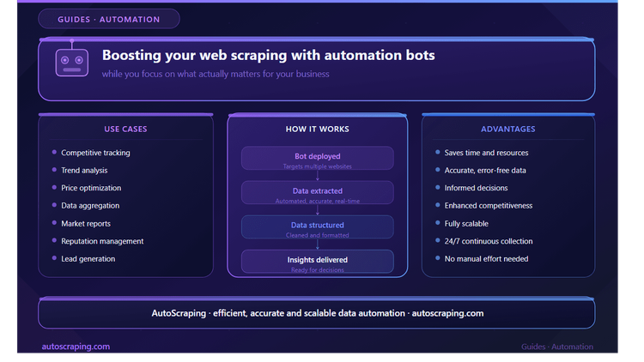Image resolution: width=644 pixels, height=362 pixels.
Task: Select the Data extracted step box
Action: pyautogui.click(x=318, y=192)
